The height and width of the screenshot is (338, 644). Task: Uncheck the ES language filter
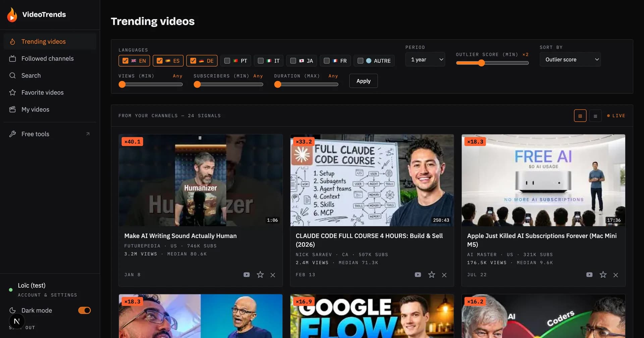(168, 61)
